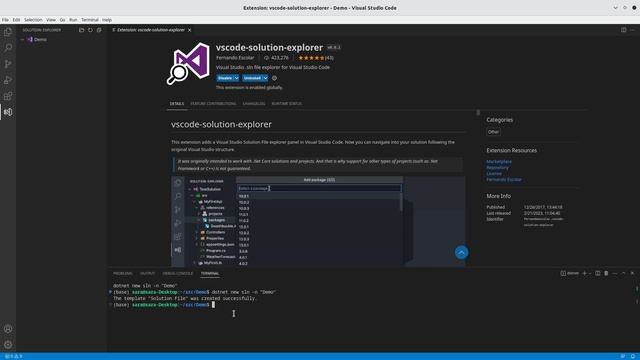Image resolution: width=640 pixels, height=360 pixels.
Task: Switch to the Output panel tab
Action: pos(147,273)
